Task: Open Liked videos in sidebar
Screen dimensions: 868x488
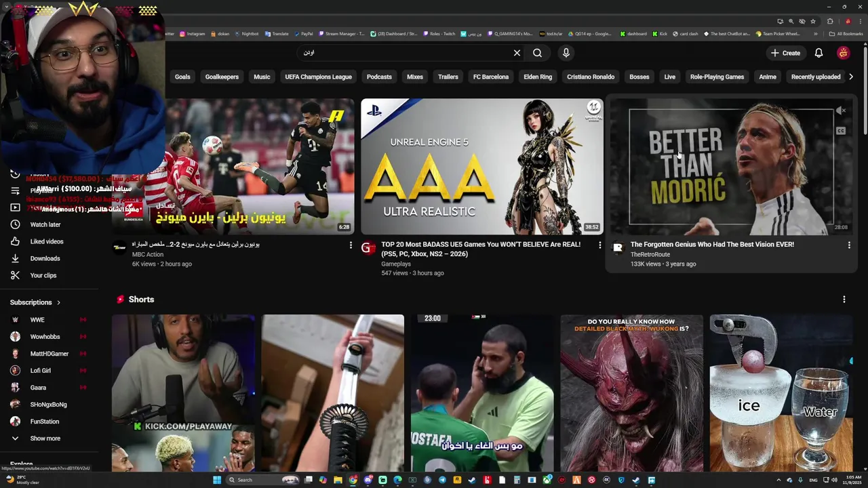Action: pyautogui.click(x=46, y=241)
